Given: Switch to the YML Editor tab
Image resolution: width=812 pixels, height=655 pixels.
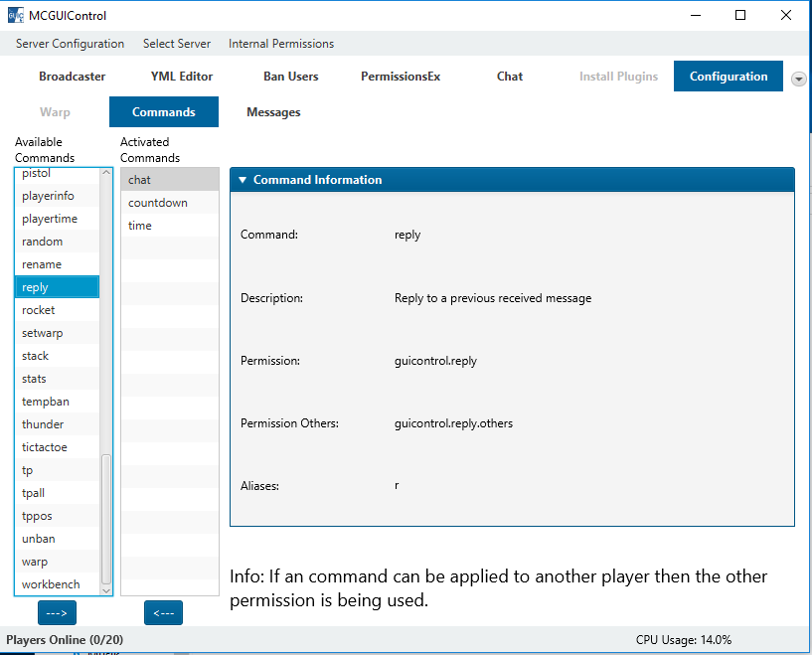Looking at the screenshot, I should (182, 77).
